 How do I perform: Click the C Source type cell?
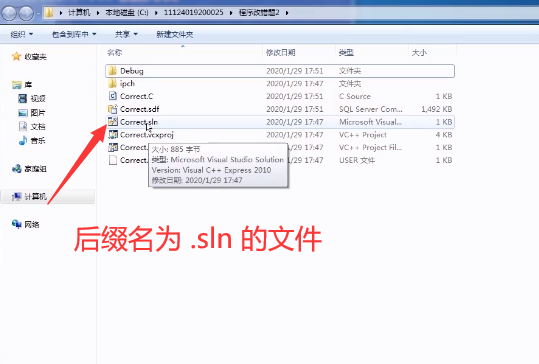(x=355, y=96)
